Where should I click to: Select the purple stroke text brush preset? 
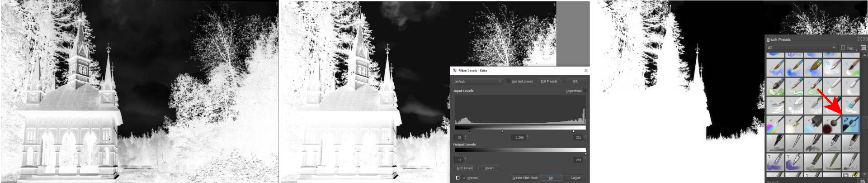click(775, 162)
